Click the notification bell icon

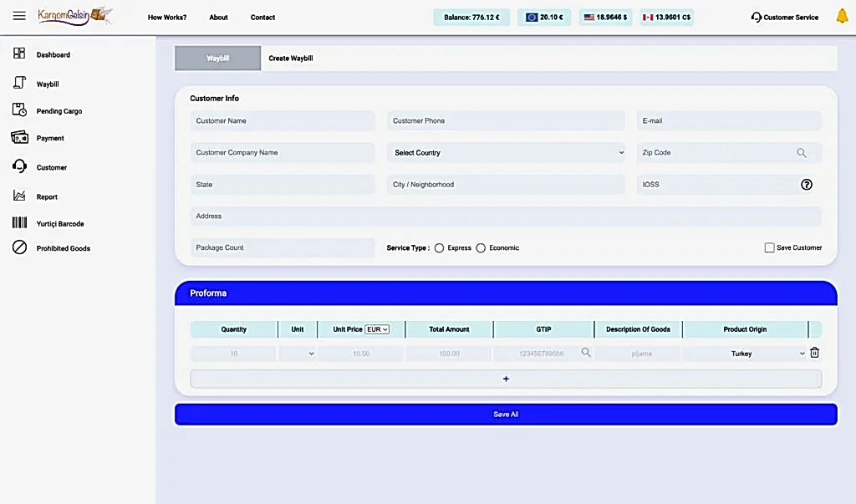(x=842, y=17)
